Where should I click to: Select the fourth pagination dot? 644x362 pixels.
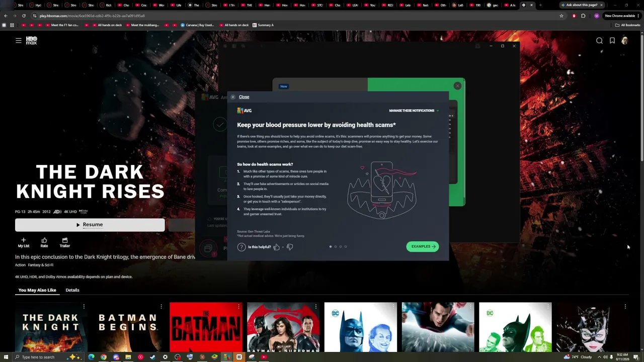click(346, 246)
